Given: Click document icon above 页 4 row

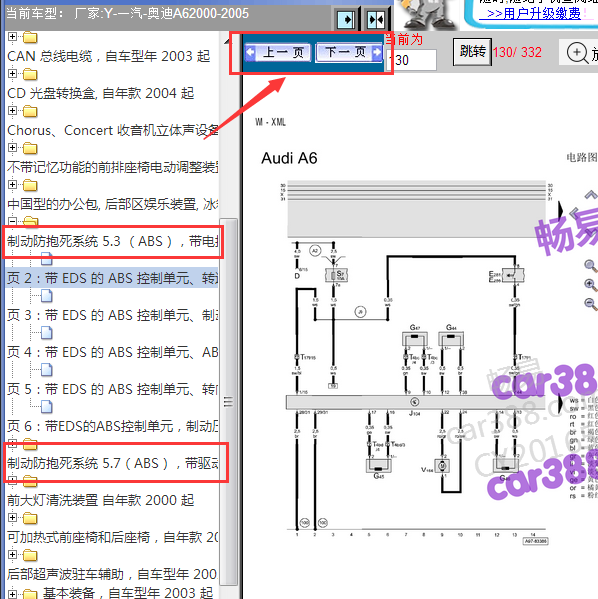Looking at the screenshot, I should coord(47,333).
